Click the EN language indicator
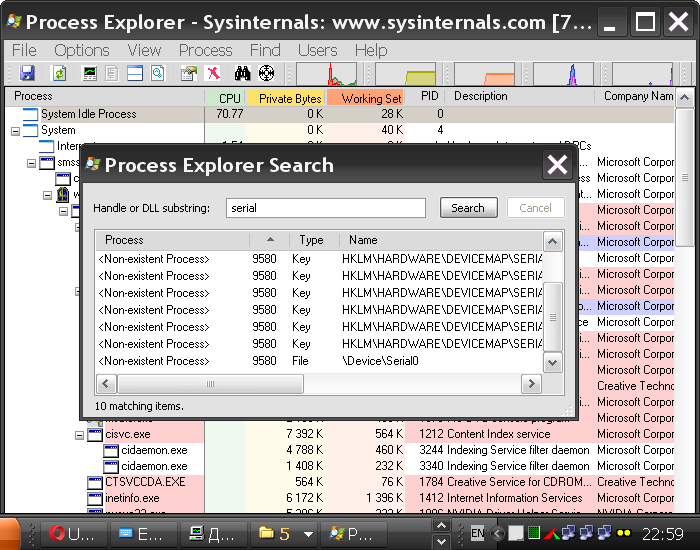 tap(478, 533)
